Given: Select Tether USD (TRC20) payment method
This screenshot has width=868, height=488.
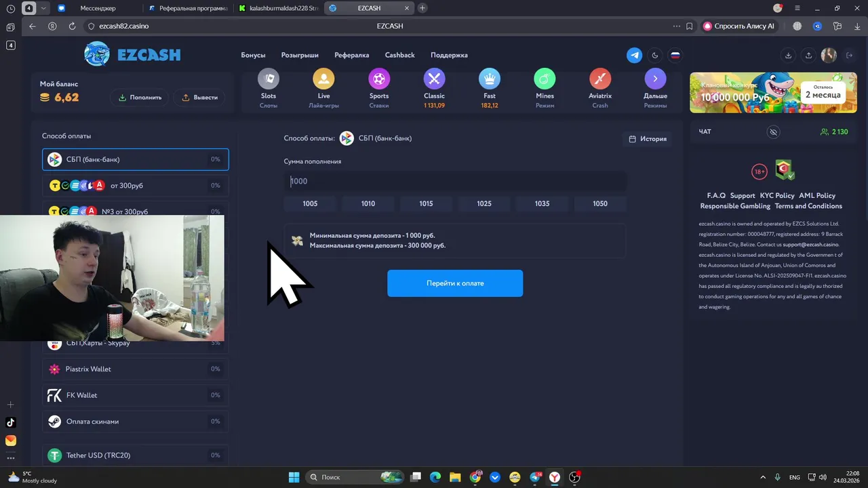Looking at the screenshot, I should click(136, 455).
